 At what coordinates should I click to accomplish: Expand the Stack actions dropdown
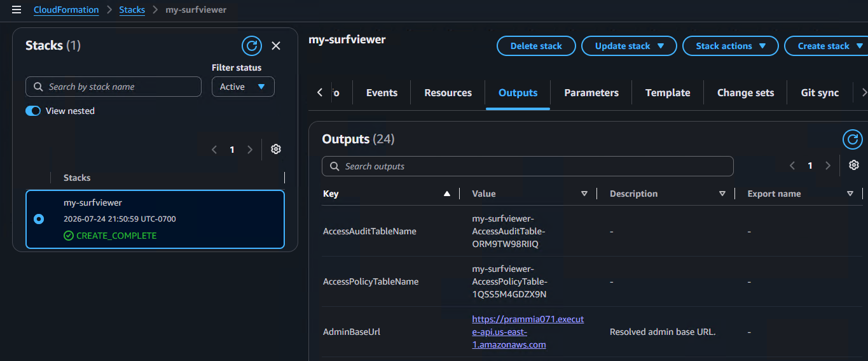(730, 46)
